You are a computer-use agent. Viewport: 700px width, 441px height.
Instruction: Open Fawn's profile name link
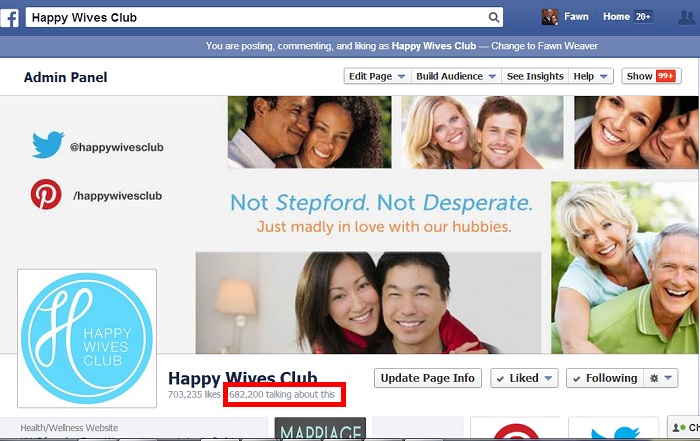point(576,17)
